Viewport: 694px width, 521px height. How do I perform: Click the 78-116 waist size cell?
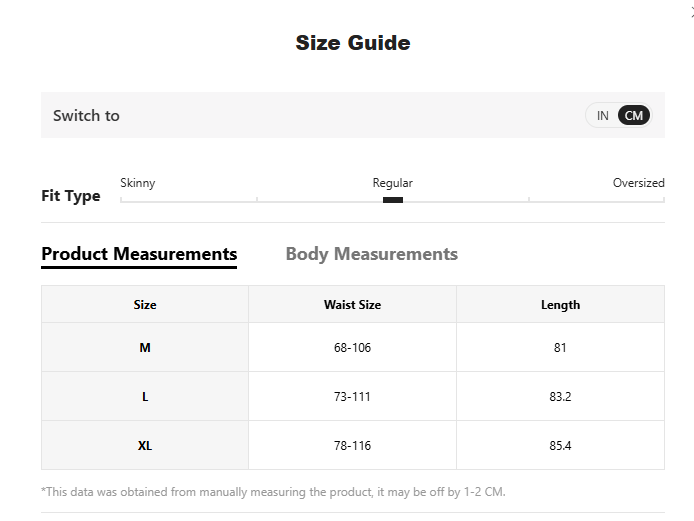352,446
